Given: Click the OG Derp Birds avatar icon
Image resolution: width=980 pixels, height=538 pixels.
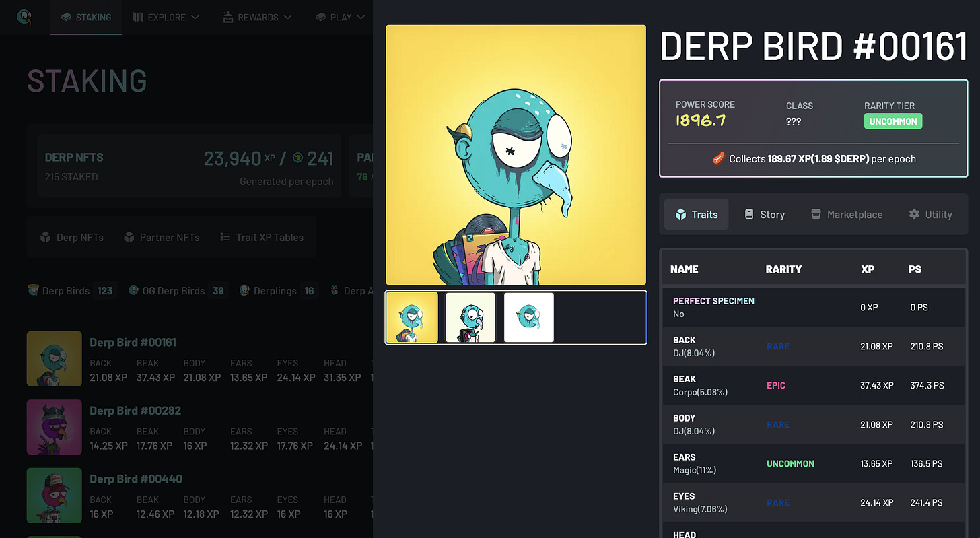Looking at the screenshot, I should coord(133,291).
